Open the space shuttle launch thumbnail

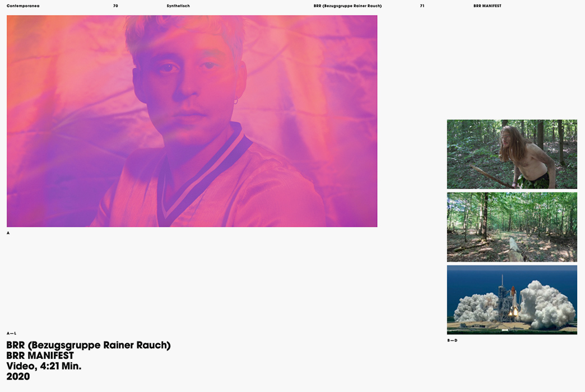[x=512, y=300]
